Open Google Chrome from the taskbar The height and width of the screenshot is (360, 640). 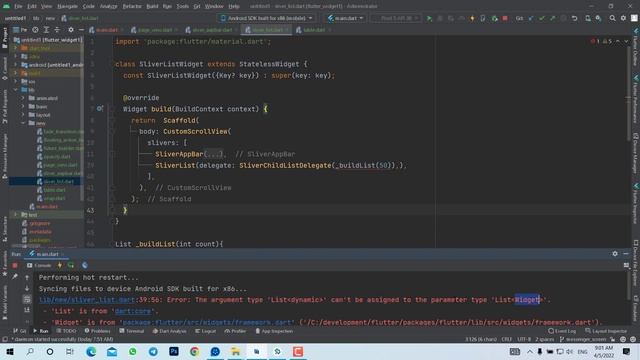tap(195, 351)
